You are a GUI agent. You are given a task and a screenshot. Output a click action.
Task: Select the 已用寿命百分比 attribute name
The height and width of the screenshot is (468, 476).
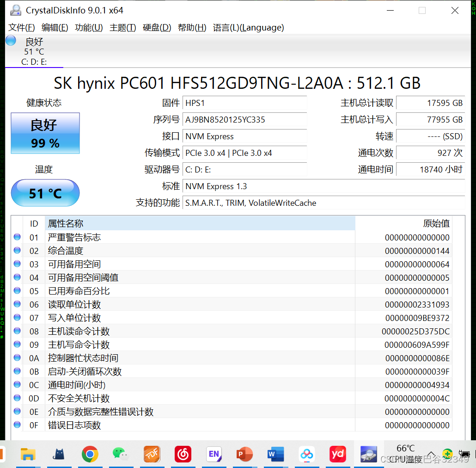(79, 291)
